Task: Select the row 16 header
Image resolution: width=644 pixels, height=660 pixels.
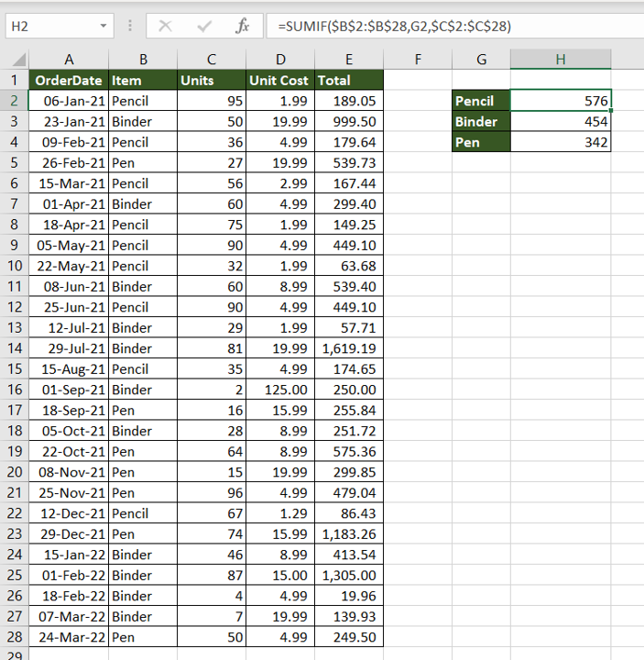Action: [14, 390]
